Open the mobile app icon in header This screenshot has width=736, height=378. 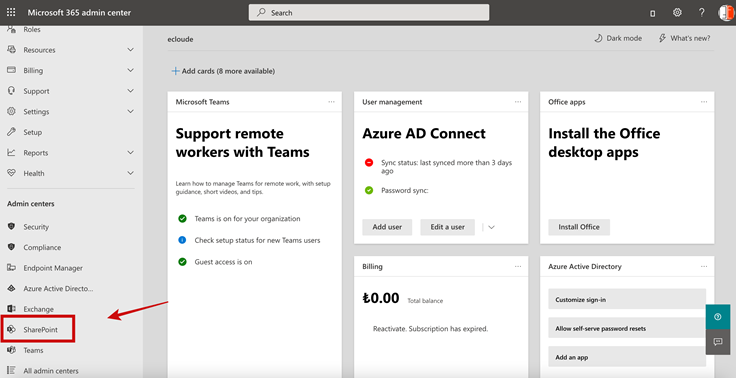click(652, 14)
